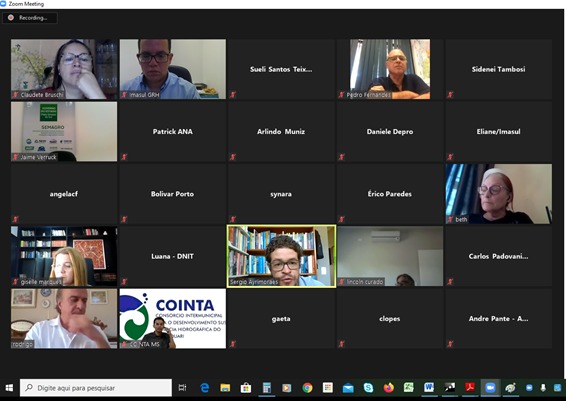566x401 pixels.
Task: Open Microsoft Edge from taskbar
Action: (x=205, y=388)
